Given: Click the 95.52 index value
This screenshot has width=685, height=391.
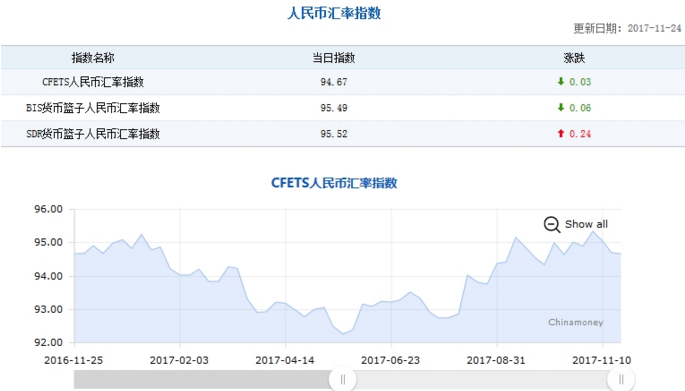Looking at the screenshot, I should [x=334, y=134].
